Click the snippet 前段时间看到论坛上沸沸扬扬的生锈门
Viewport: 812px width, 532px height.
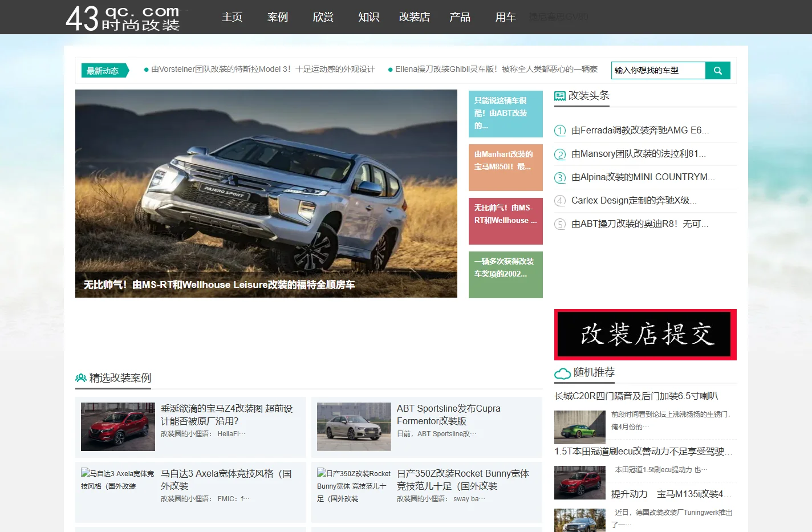click(x=671, y=420)
